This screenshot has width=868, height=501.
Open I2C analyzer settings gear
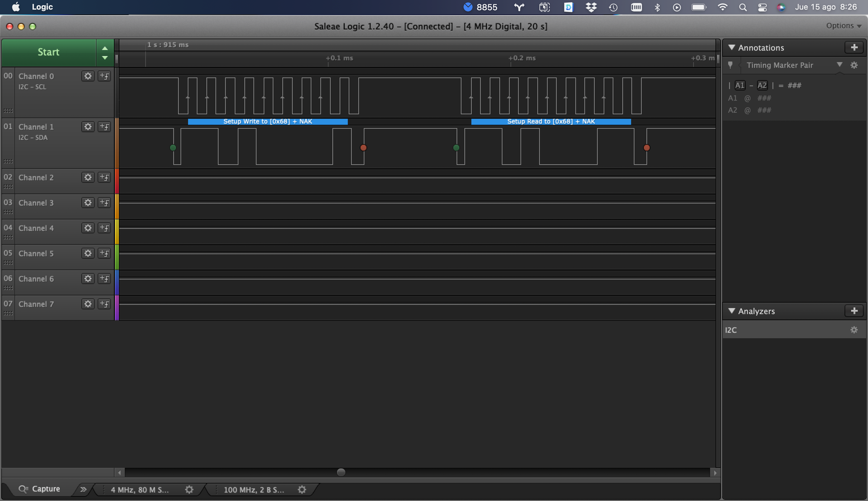tap(854, 330)
